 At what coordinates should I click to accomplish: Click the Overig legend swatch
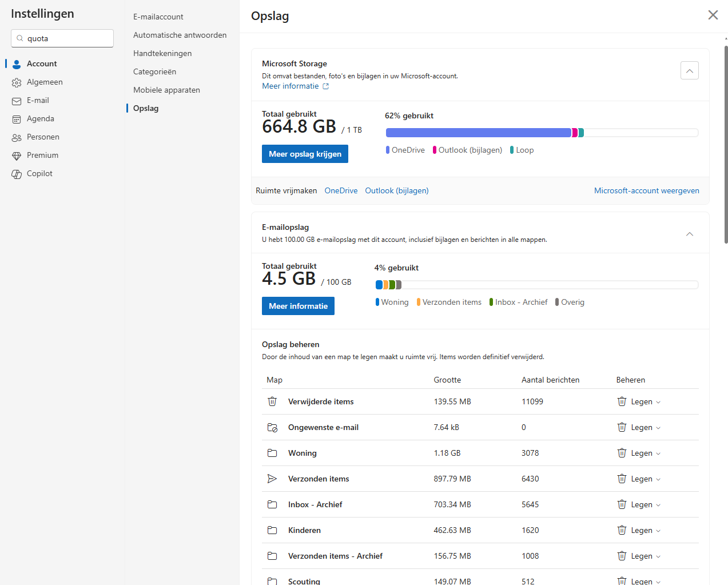click(557, 302)
